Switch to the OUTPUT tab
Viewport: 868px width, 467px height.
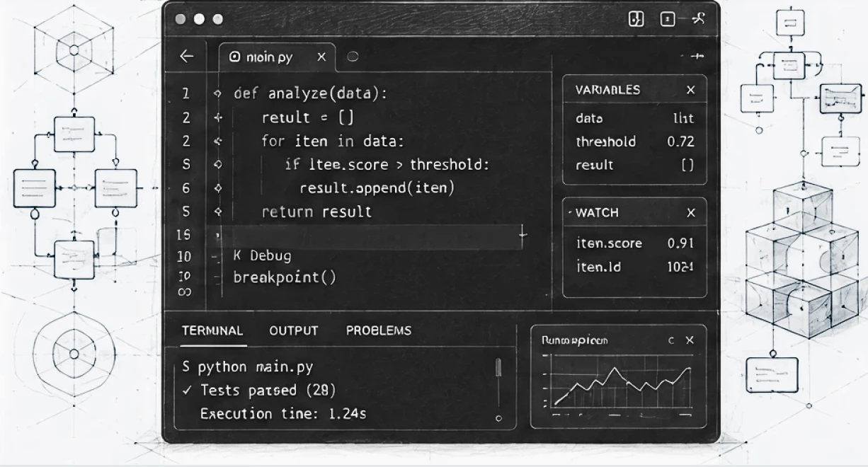click(294, 330)
